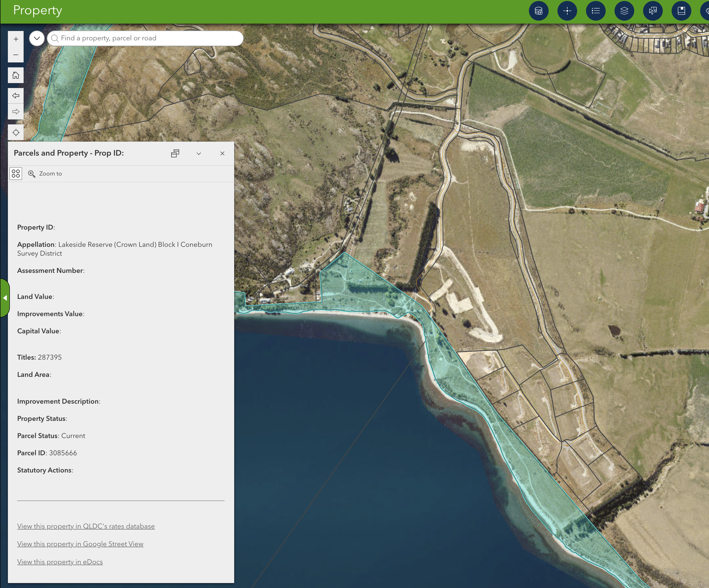
Task: Open the Layers list widget
Action: coord(624,11)
